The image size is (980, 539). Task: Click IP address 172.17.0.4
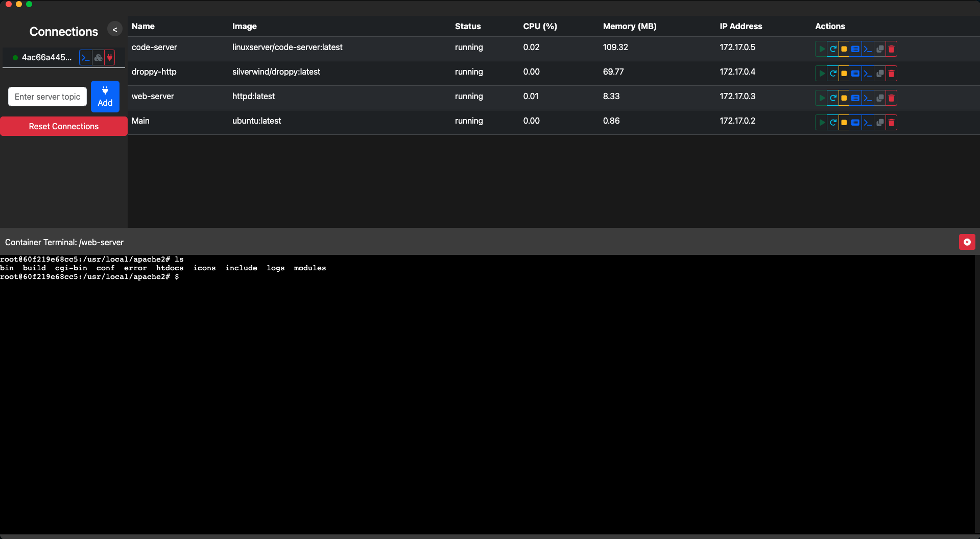737,72
